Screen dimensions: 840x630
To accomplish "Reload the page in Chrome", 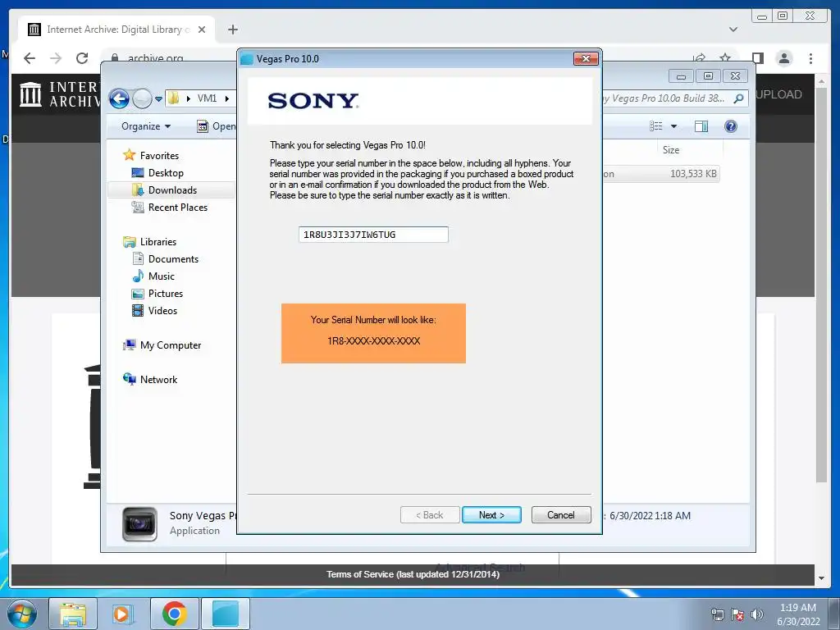I will pyautogui.click(x=82, y=58).
